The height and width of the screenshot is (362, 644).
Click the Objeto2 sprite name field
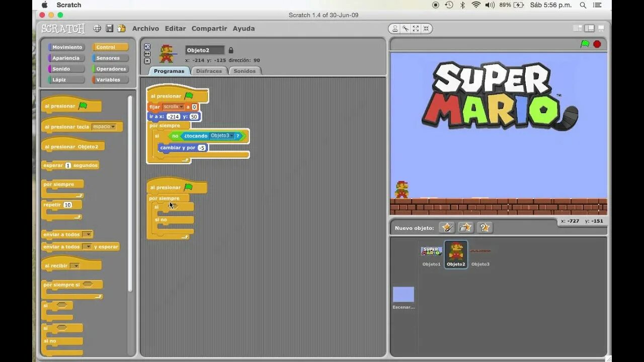(x=205, y=50)
